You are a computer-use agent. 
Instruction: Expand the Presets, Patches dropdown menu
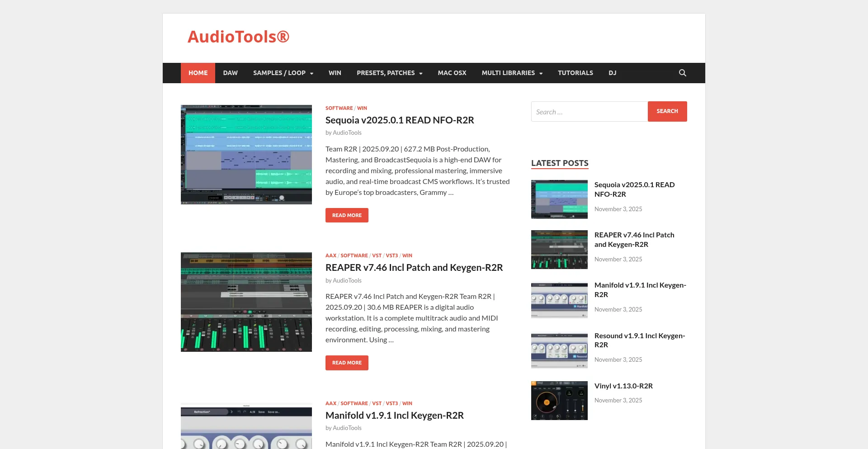point(389,73)
